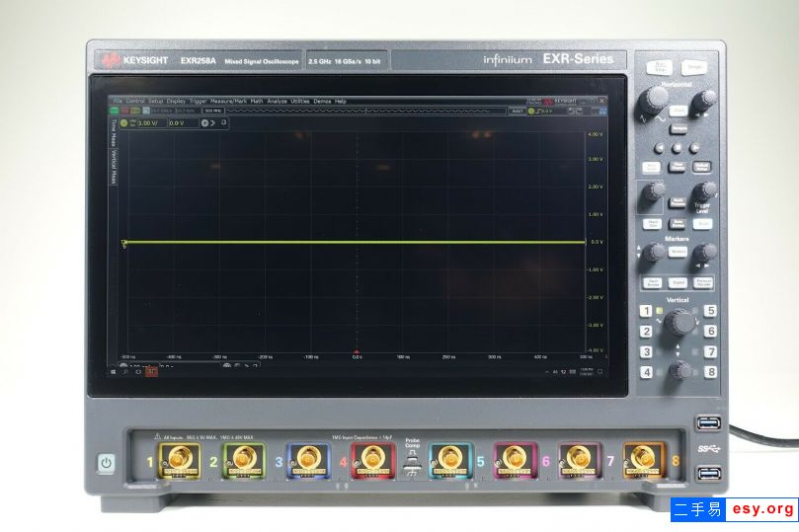The height and width of the screenshot is (532, 799).
Task: Open the Time Meas side tab
Action: 114,132
